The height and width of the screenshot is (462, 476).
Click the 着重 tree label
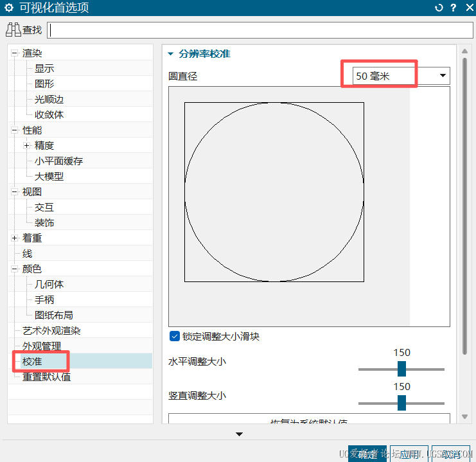[32, 238]
